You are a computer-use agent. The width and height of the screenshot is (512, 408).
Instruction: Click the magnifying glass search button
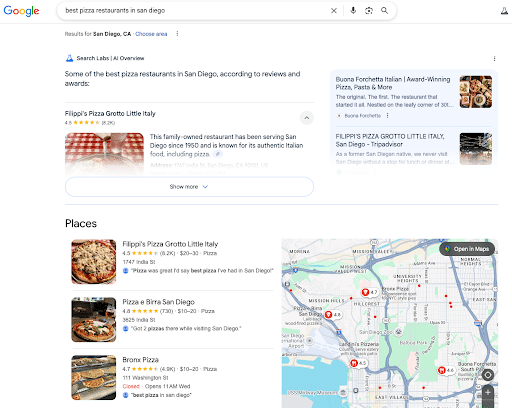[384, 11]
